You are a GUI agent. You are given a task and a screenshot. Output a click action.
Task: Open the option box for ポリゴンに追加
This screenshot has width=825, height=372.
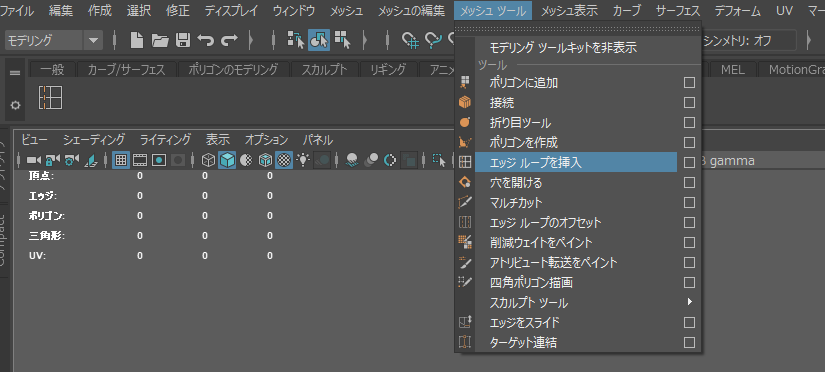[689, 83]
